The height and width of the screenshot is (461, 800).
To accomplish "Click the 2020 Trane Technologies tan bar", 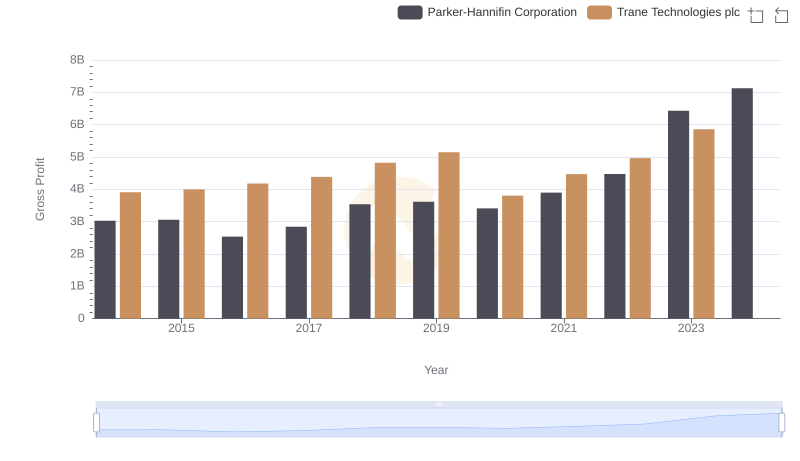I will point(512,257).
